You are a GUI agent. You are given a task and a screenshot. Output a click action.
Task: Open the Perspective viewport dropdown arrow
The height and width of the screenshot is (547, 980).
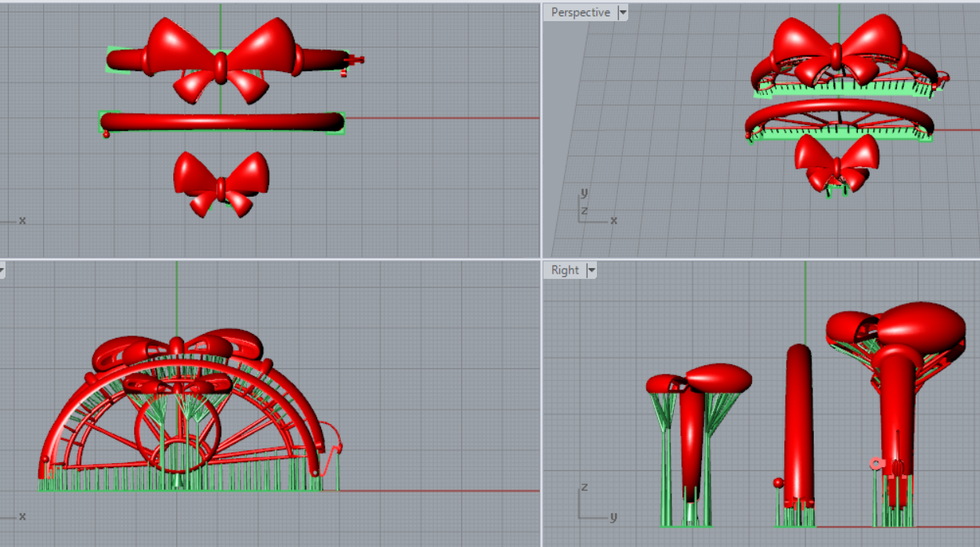623,13
